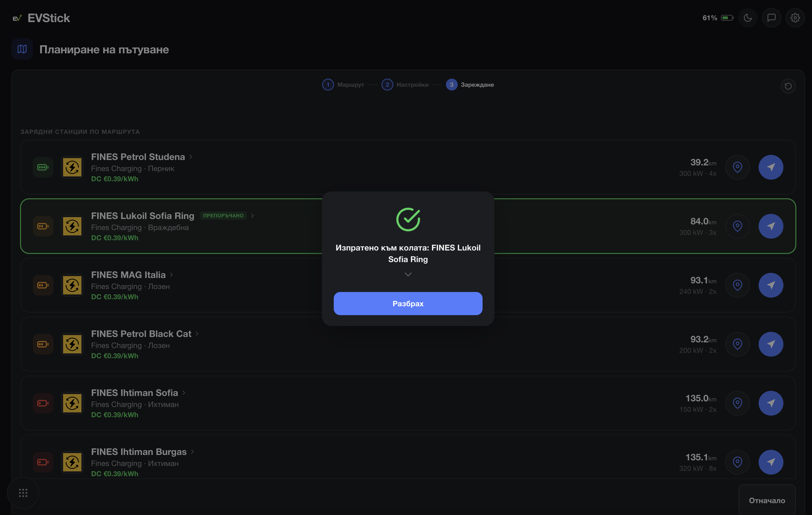Viewport: 812px width, 515px height.
Task: Click red battery icon at Ihtiman Burgas
Action: pyautogui.click(x=43, y=462)
